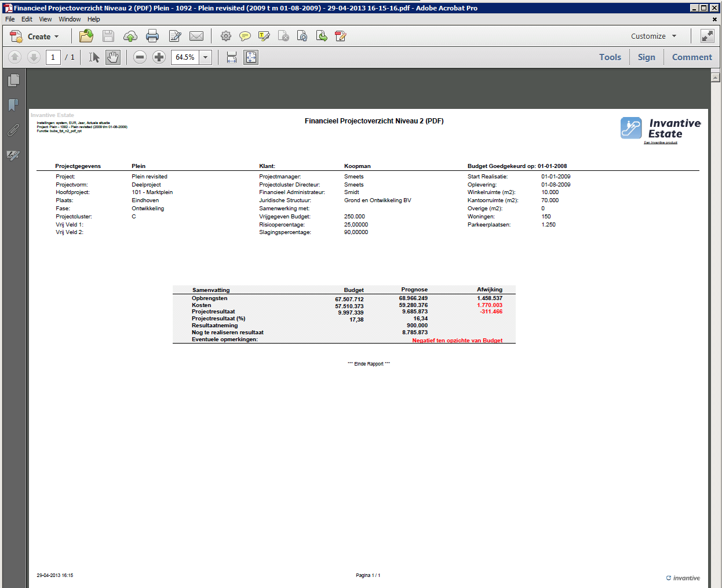Click the zoom percentage field 64.5%
Screen dimensions: 722x588
pos(185,57)
